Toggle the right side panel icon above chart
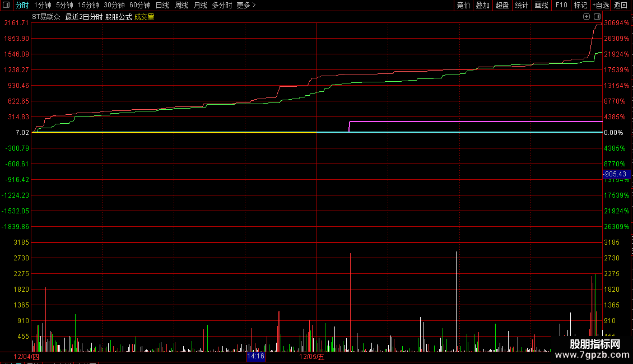Viewport: 633px width, 364px height. coord(597,17)
